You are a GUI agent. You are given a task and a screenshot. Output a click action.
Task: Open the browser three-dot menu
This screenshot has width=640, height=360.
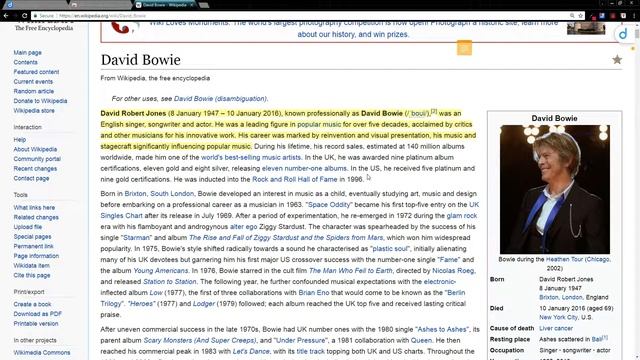[635, 16]
